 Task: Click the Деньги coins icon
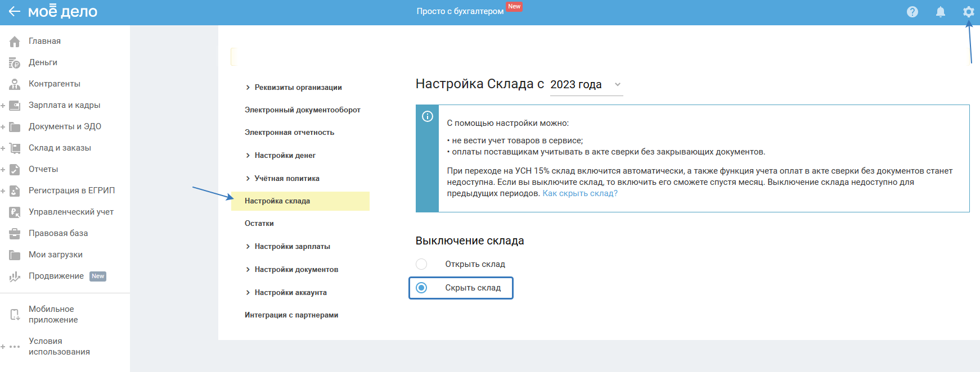point(15,62)
